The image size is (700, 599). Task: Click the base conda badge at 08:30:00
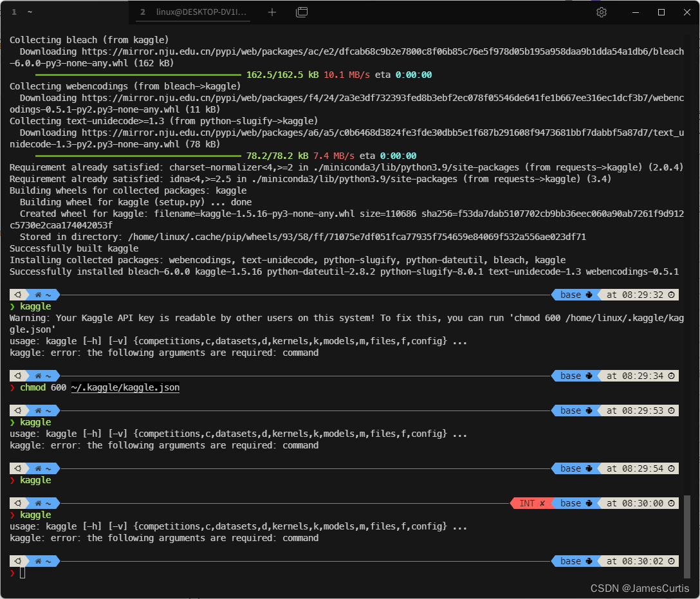pos(576,503)
